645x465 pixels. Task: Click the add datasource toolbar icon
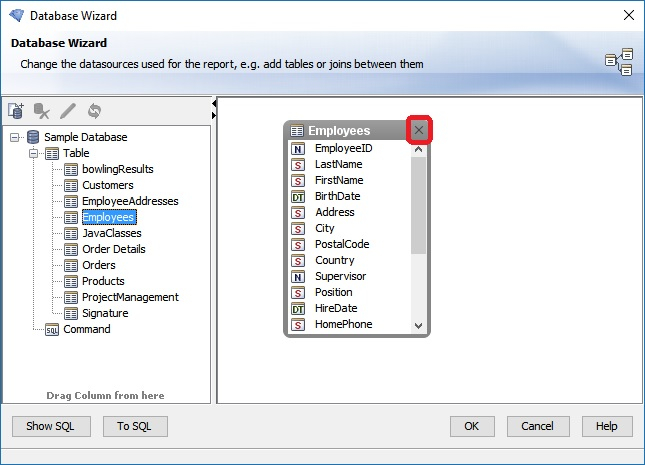(16, 111)
